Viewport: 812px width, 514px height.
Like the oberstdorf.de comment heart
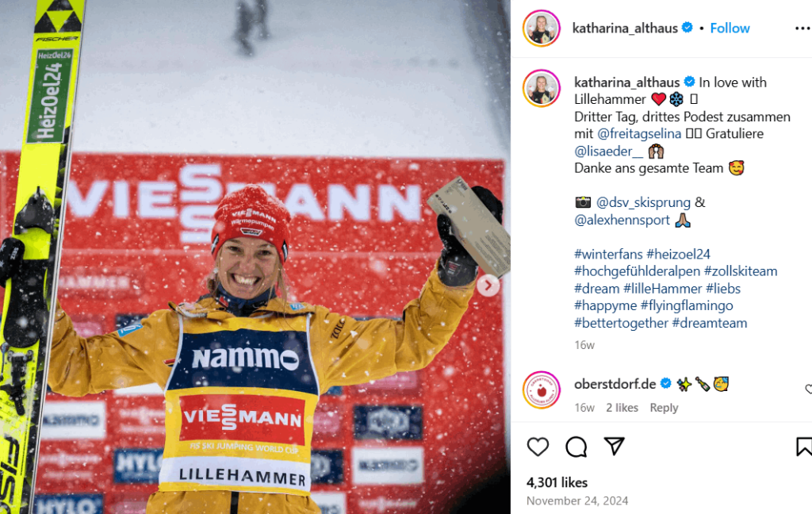[808, 389]
